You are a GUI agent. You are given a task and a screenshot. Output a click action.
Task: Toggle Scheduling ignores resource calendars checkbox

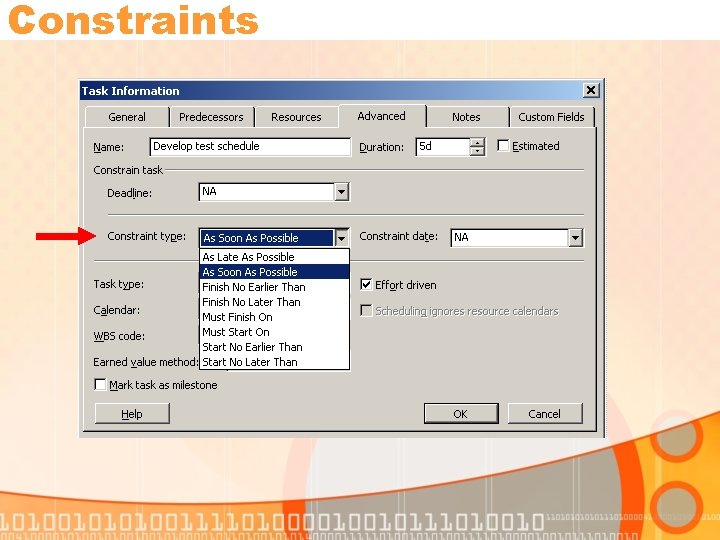pyautogui.click(x=366, y=311)
